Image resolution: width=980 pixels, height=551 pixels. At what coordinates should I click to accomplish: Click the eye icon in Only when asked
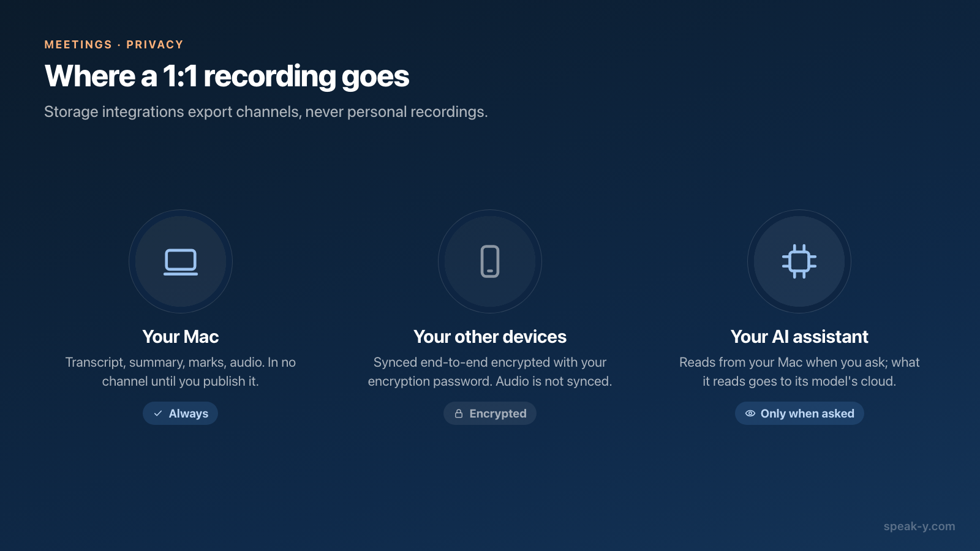click(x=750, y=413)
